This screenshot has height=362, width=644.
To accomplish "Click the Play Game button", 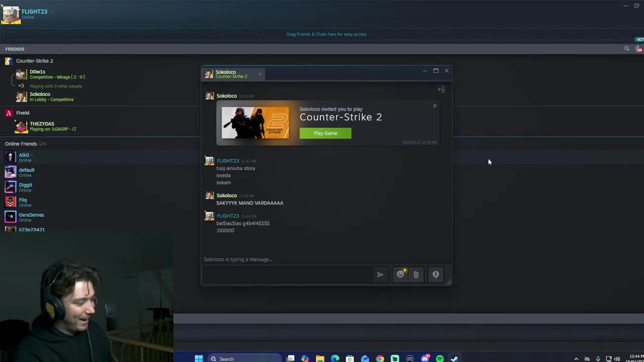I will pos(326,133).
